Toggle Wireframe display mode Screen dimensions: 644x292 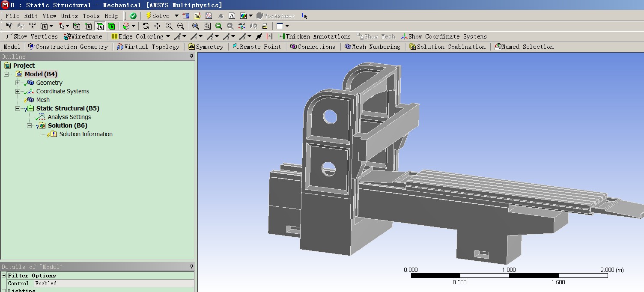[83, 36]
